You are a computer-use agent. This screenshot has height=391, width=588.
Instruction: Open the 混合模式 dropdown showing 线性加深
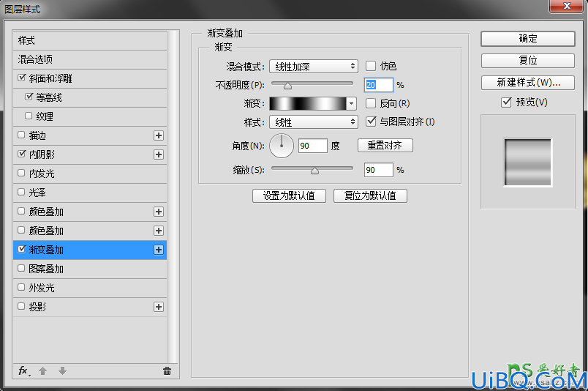coord(314,67)
